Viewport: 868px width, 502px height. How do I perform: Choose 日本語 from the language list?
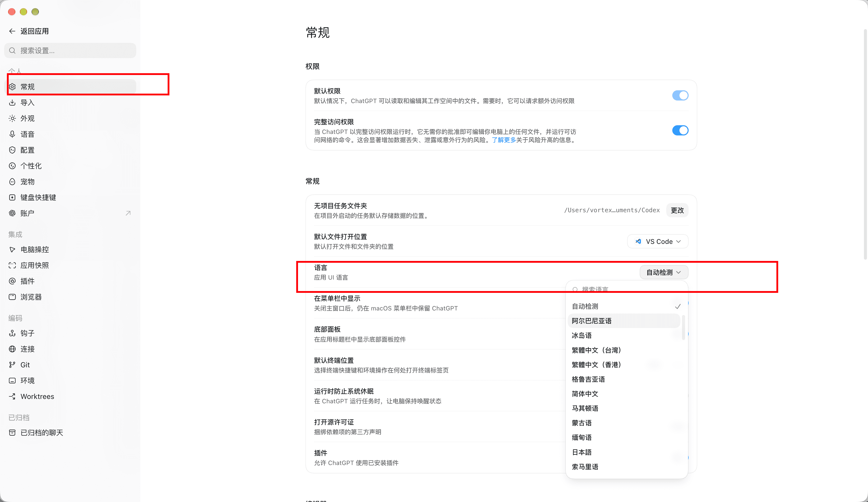pyautogui.click(x=624, y=453)
